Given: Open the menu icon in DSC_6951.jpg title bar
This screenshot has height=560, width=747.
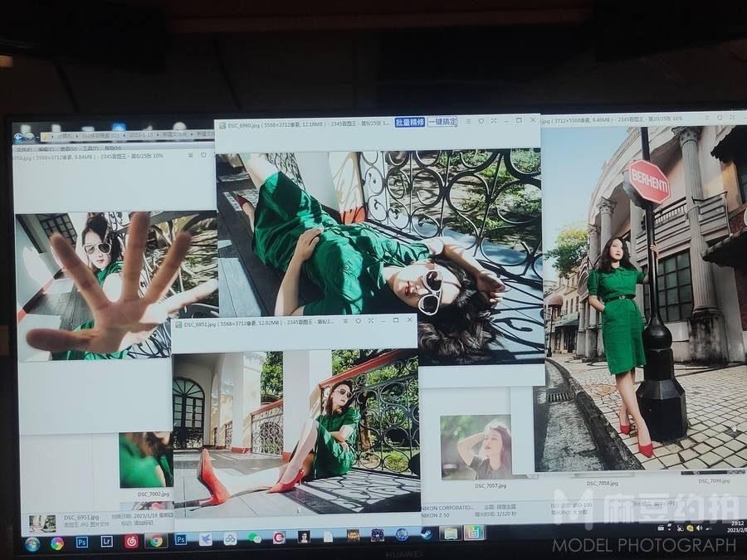Looking at the screenshot, I should tap(345, 321).
